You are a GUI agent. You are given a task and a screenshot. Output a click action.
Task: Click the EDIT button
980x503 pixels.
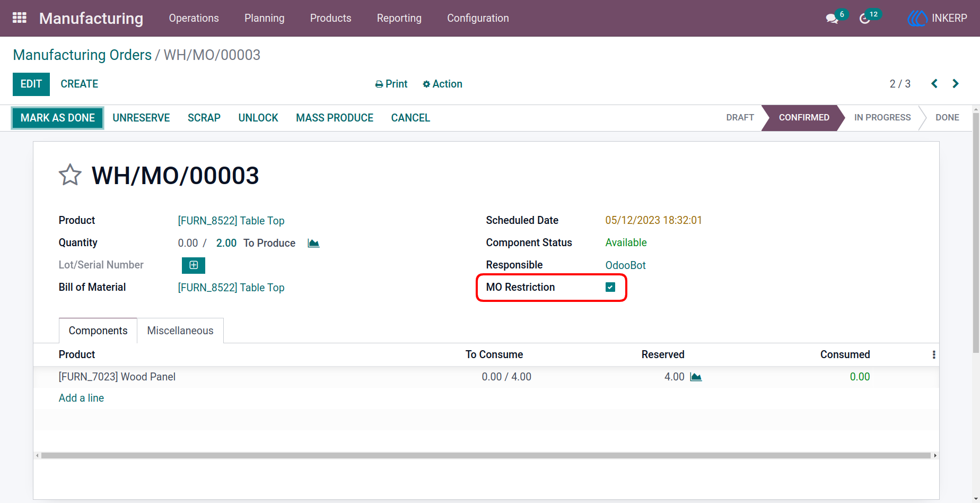pyautogui.click(x=31, y=84)
